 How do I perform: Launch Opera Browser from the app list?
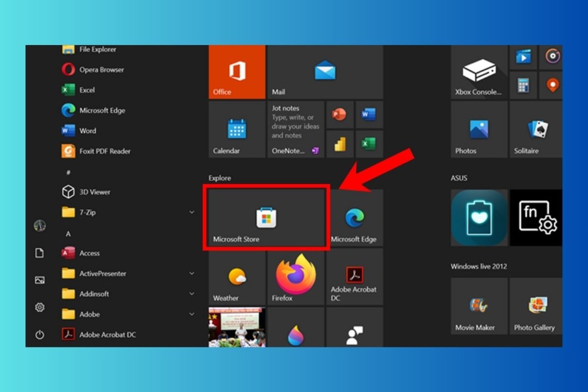pos(128,70)
